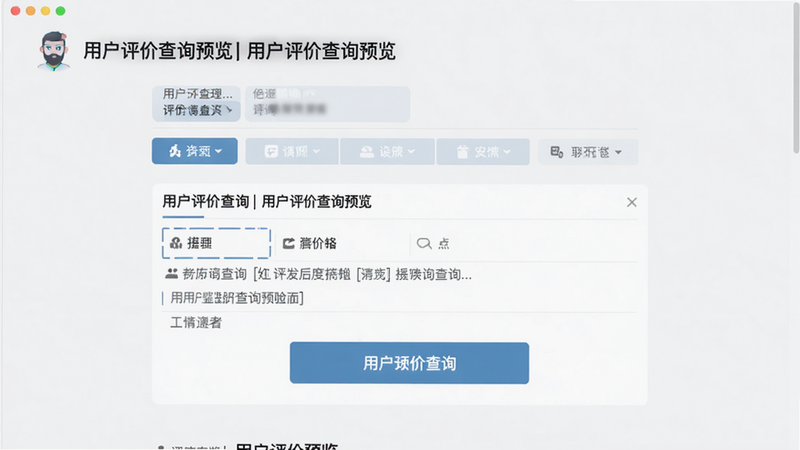Click the bearded avatar icon in header

[54, 51]
